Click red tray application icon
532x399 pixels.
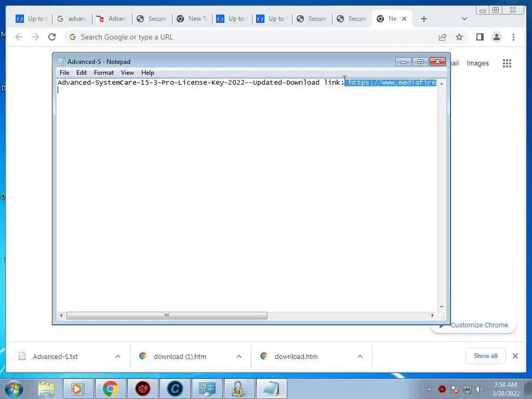click(442, 389)
